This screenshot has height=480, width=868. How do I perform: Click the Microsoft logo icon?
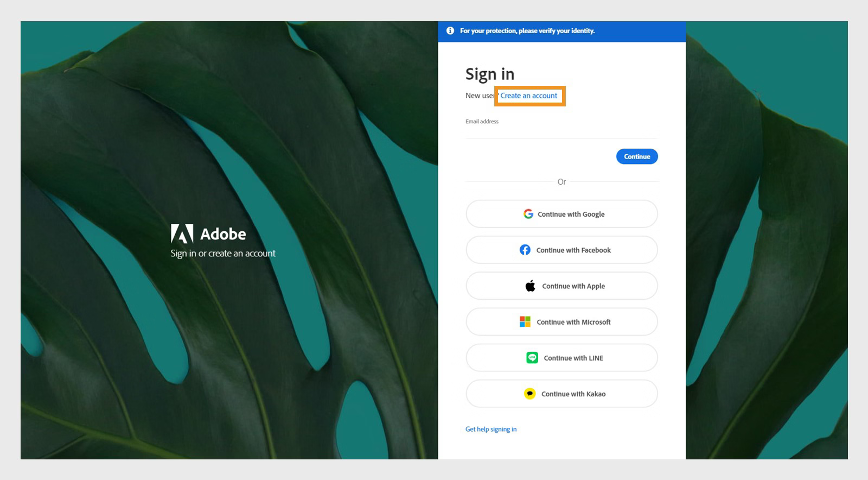525,322
